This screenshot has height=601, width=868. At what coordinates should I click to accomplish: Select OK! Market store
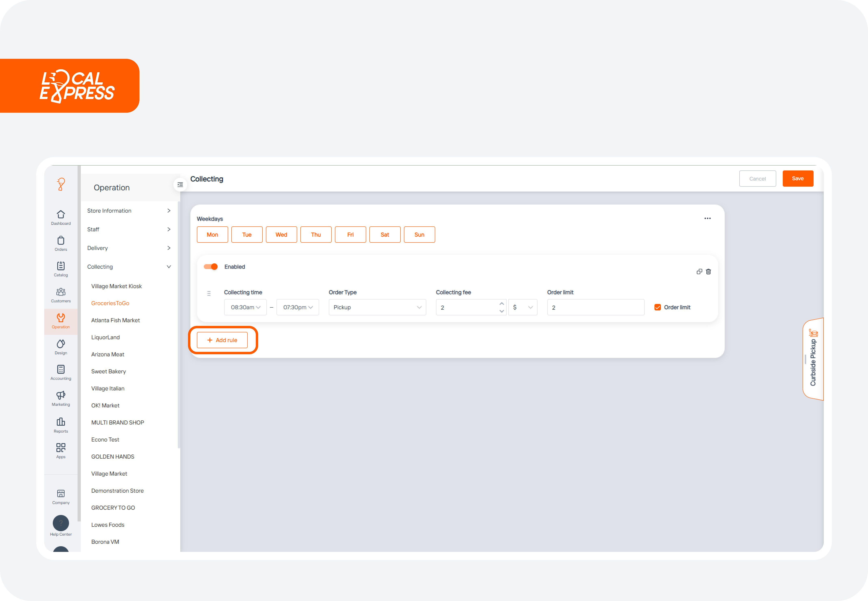coord(105,406)
